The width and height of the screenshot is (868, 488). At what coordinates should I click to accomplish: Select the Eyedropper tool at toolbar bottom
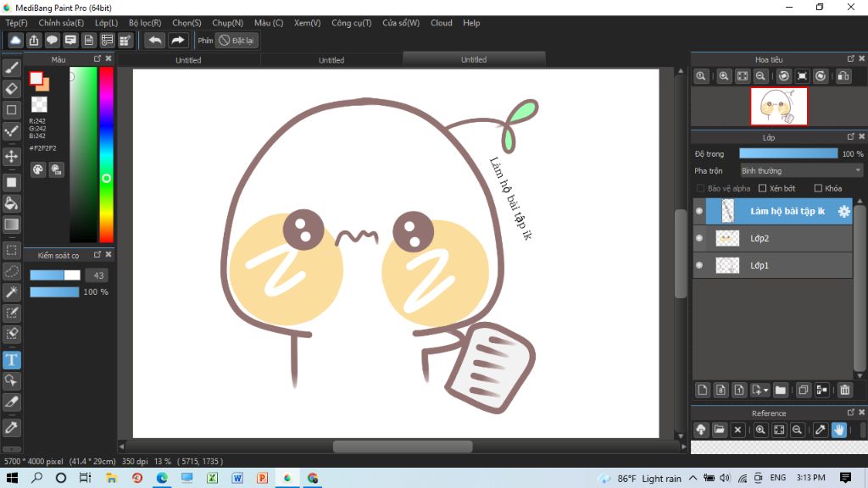12,427
